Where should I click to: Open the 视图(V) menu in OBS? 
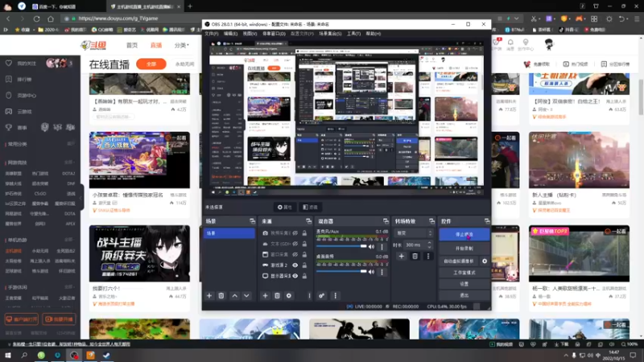point(250,34)
